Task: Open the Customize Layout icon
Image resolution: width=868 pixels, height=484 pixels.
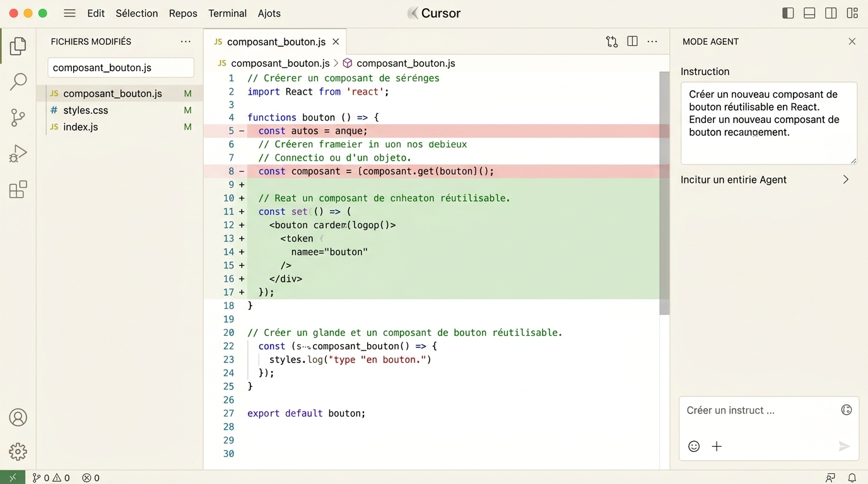Action: tap(852, 13)
